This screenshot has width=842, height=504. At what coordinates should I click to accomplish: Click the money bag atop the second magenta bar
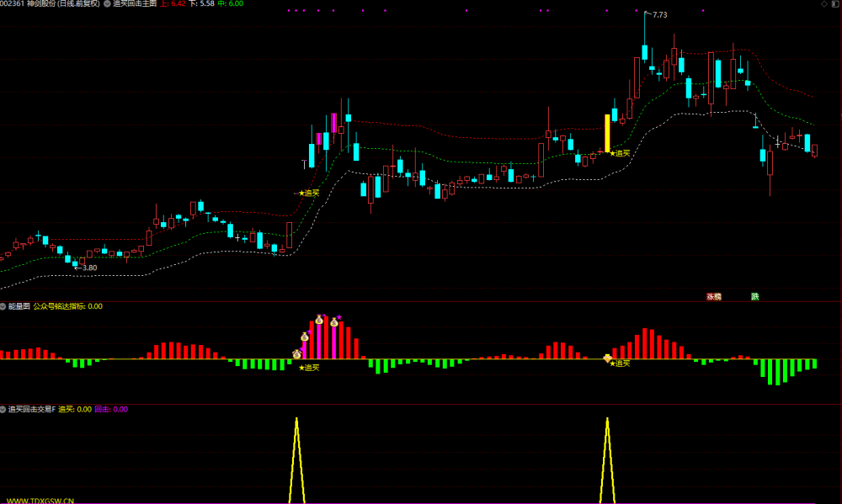pos(319,320)
